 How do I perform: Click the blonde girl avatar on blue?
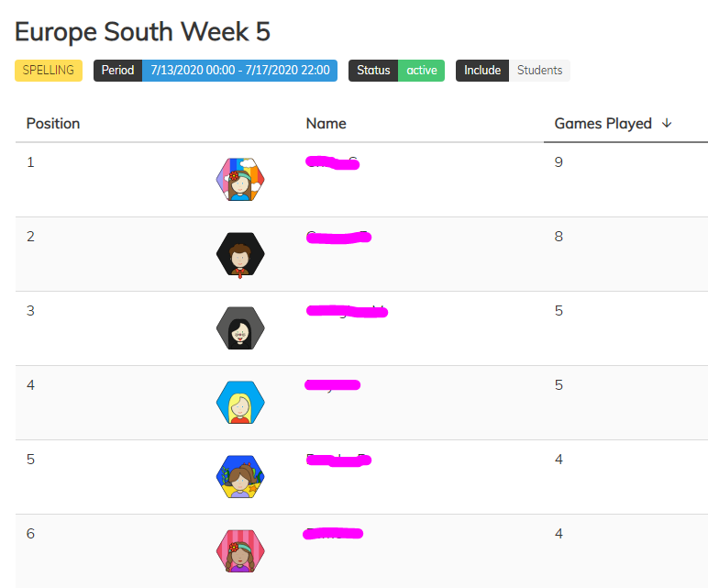[240, 402]
